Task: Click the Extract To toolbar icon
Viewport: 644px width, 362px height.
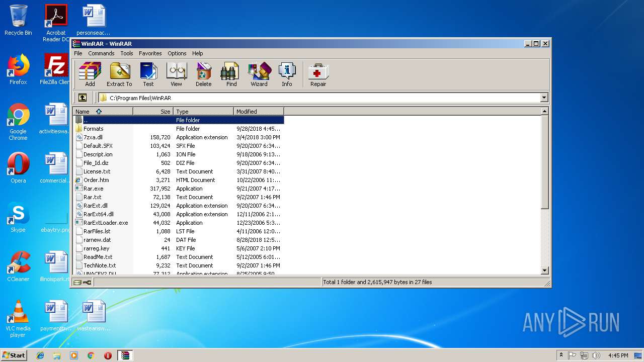Action: coord(119,74)
